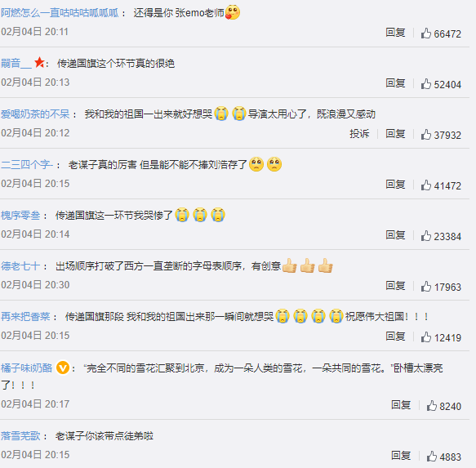The width and height of the screenshot is (476, 468).
Task: Open user 爱喝奶茶的不呆 profile
Action: (x=35, y=114)
